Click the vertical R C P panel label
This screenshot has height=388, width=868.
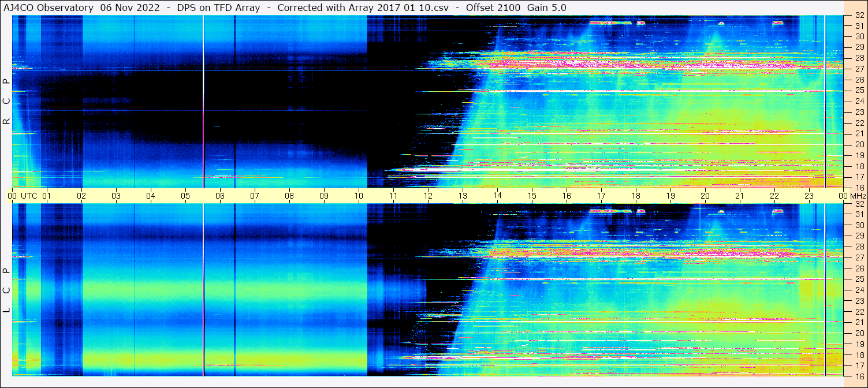click(6, 102)
